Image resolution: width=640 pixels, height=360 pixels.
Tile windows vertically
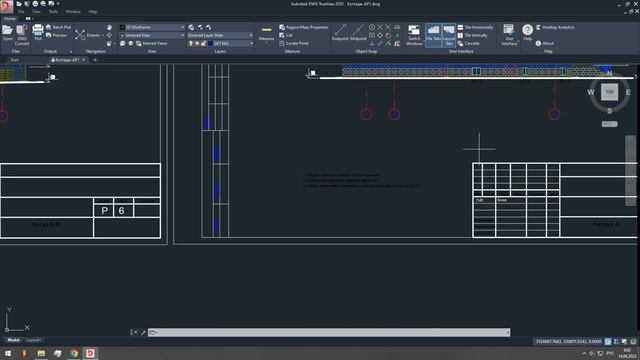[x=473, y=36]
